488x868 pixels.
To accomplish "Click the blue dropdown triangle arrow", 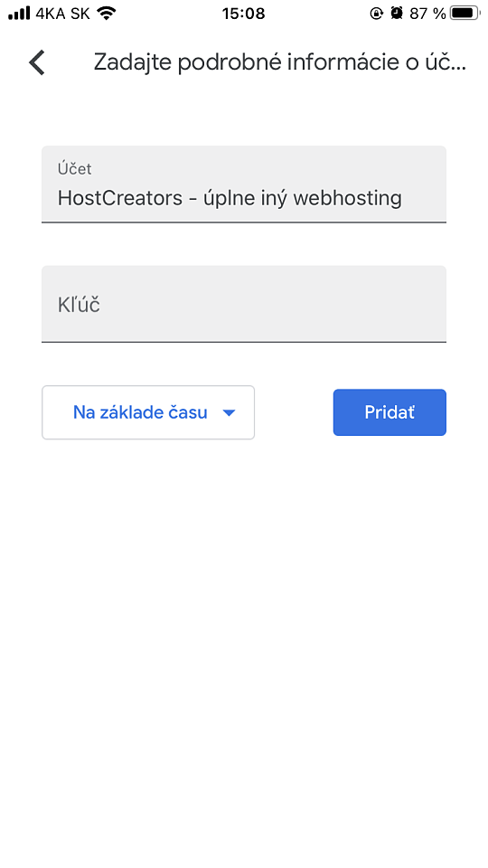I will coord(229,413).
